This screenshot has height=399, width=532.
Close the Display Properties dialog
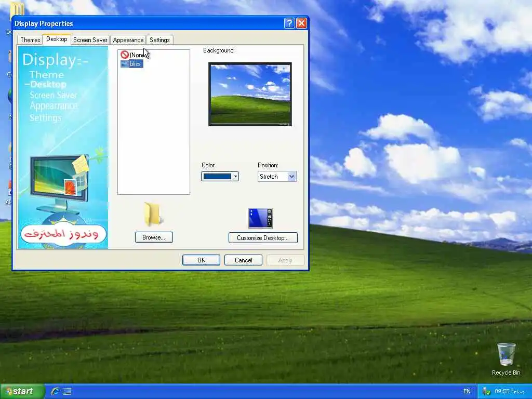click(301, 23)
